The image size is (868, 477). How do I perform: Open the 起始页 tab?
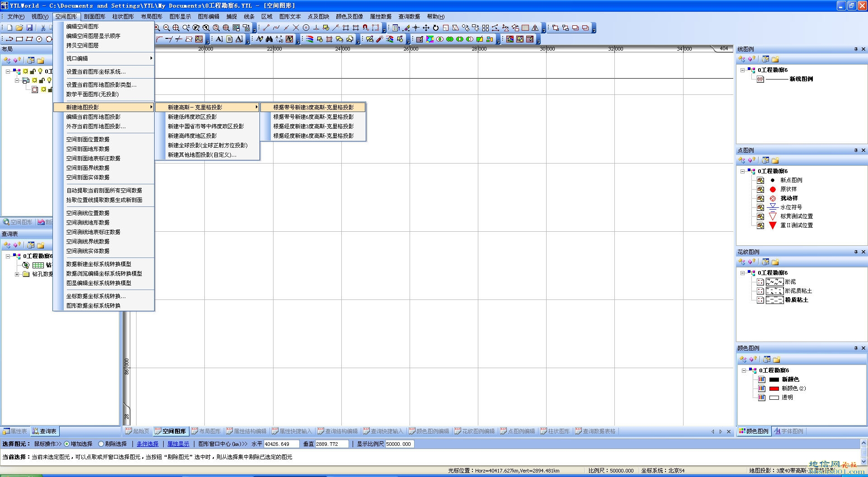137,431
